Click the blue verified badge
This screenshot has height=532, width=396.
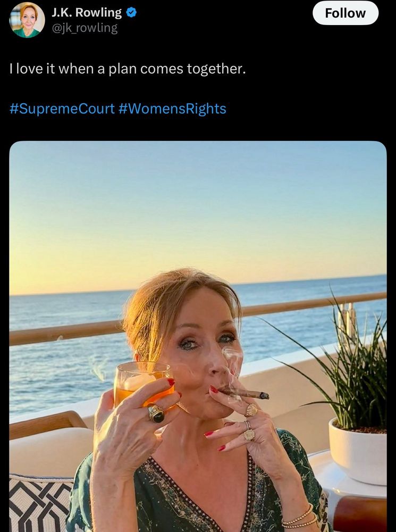(131, 12)
